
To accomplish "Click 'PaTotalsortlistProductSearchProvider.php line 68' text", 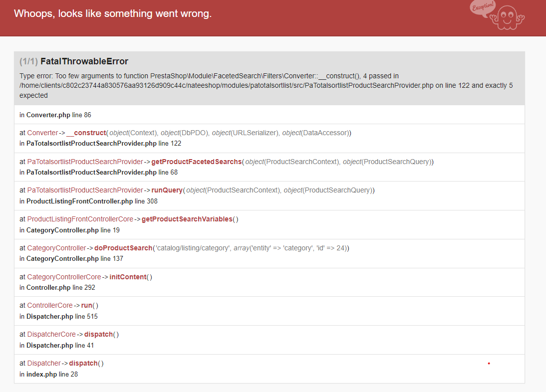I will 102,172.
